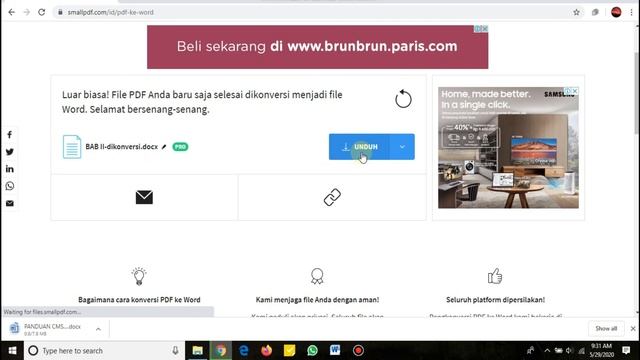Share the page on Facebook
Image resolution: width=640 pixels, height=360 pixels.
click(x=10, y=135)
